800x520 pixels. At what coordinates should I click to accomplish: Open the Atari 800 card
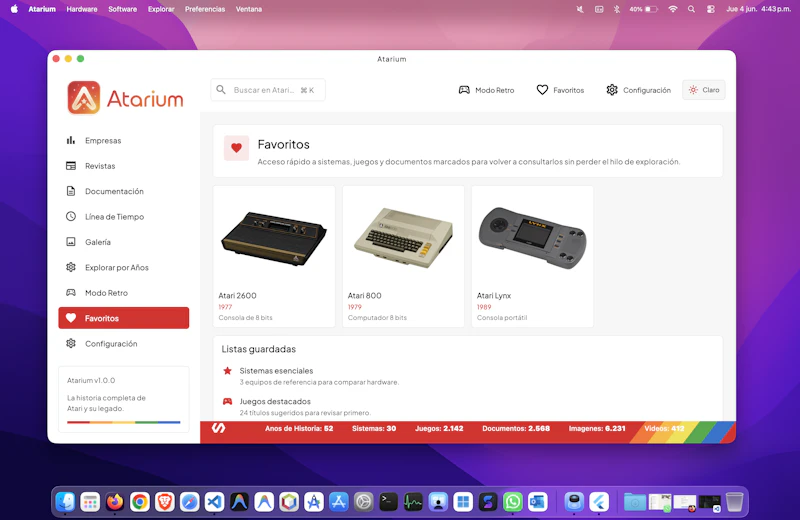point(403,256)
